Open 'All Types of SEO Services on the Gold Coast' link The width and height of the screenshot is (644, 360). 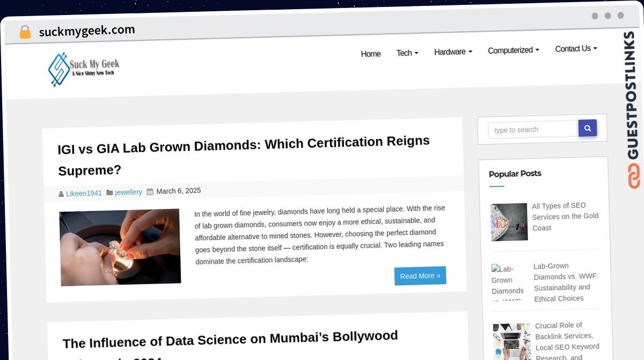565,217
